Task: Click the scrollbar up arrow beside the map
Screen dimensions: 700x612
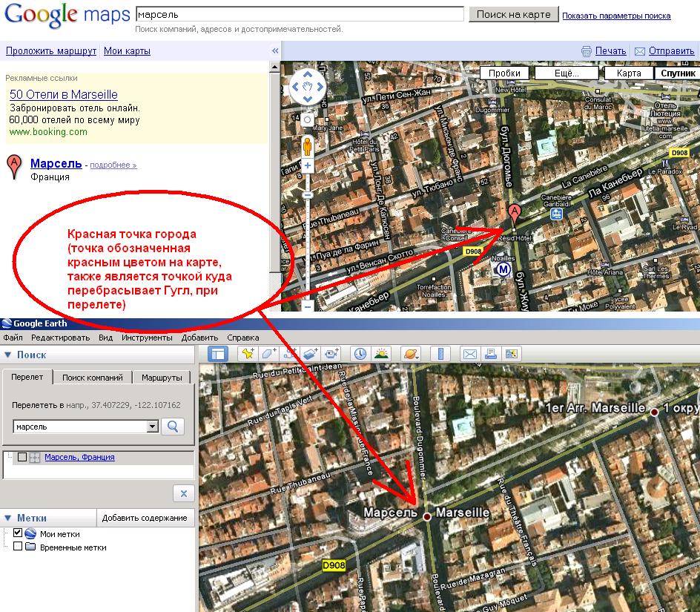Action: pyautogui.click(x=274, y=67)
